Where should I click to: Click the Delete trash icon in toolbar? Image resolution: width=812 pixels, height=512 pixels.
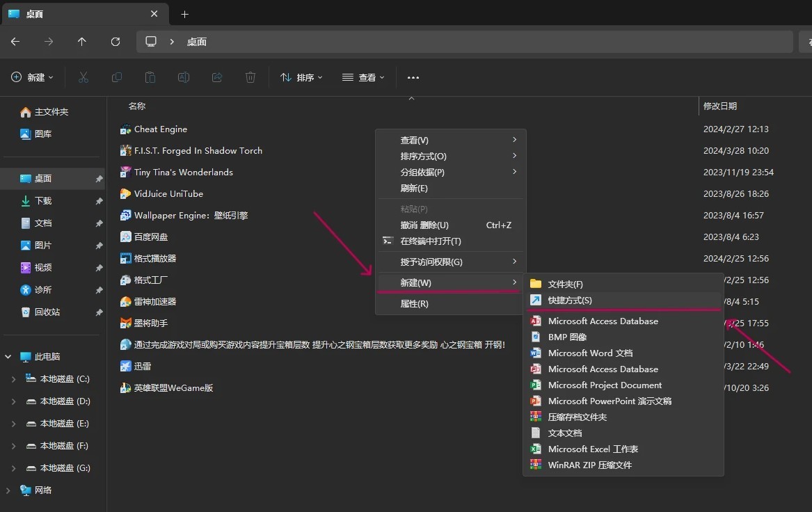[x=250, y=77]
